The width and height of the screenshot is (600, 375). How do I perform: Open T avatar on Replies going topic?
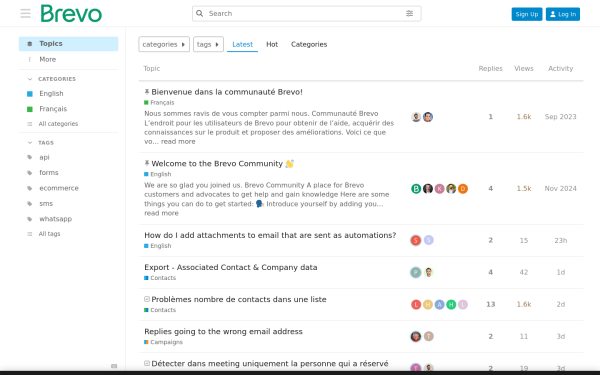429,336
